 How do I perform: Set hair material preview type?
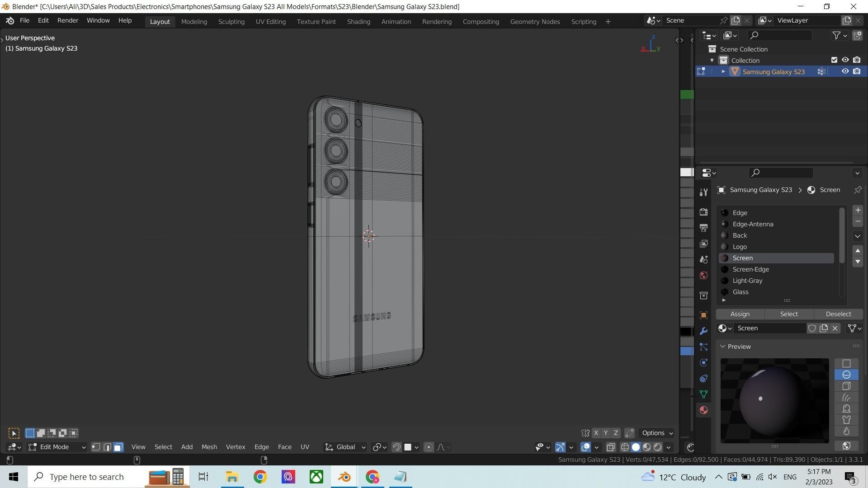(x=846, y=397)
